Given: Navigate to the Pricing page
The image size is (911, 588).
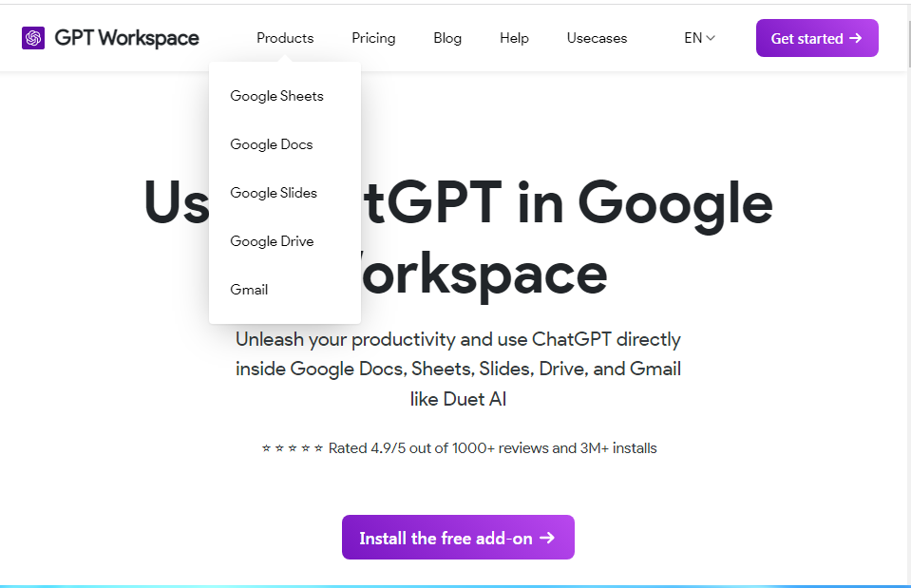Looking at the screenshot, I should pyautogui.click(x=373, y=38).
